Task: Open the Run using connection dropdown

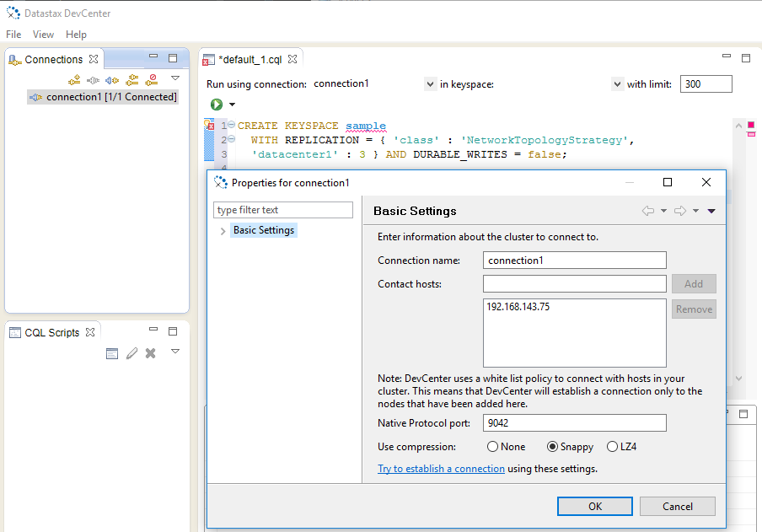Action: coord(429,83)
